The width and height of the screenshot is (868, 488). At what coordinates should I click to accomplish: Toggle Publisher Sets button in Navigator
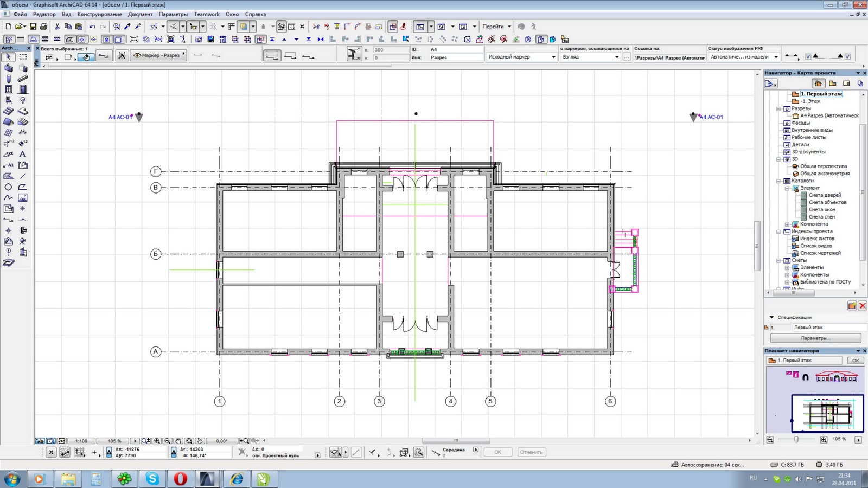[860, 83]
